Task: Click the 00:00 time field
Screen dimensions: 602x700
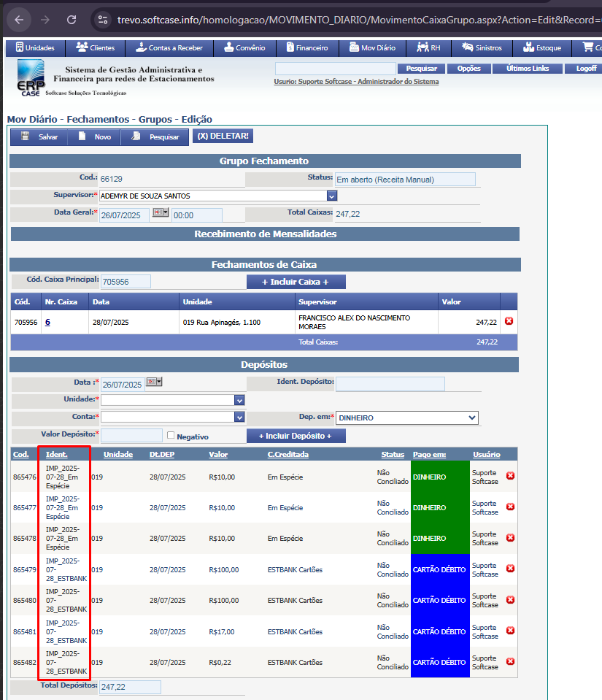Action: click(x=197, y=215)
